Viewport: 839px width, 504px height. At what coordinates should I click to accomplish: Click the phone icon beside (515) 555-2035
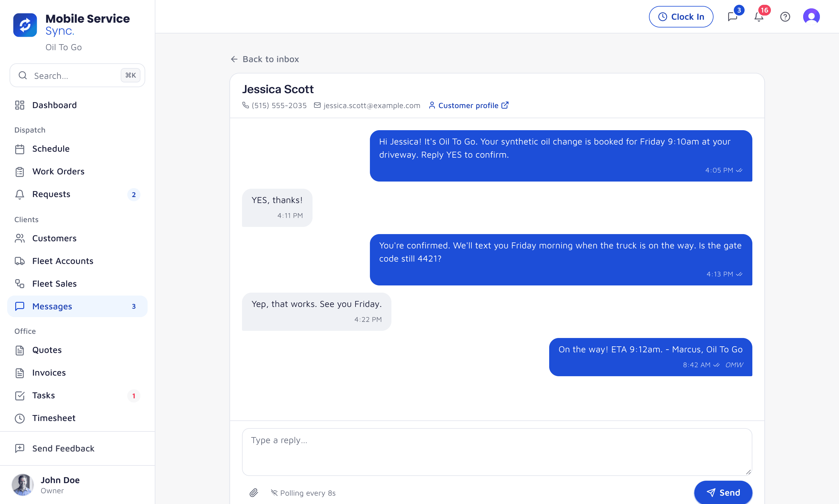click(x=245, y=105)
